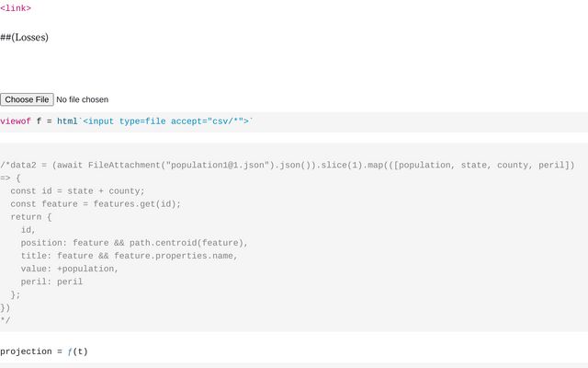The height and width of the screenshot is (368, 588).
Task: Click the 'return {' line in code
Action: click(x=31, y=217)
